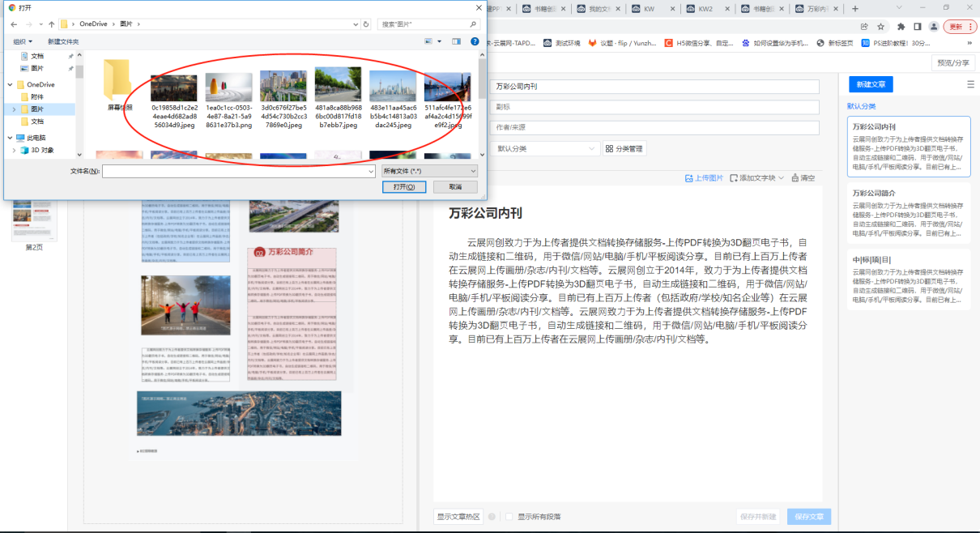The width and height of the screenshot is (980, 533).
Task: Expand the 3D 对象 tree node
Action: click(14, 150)
